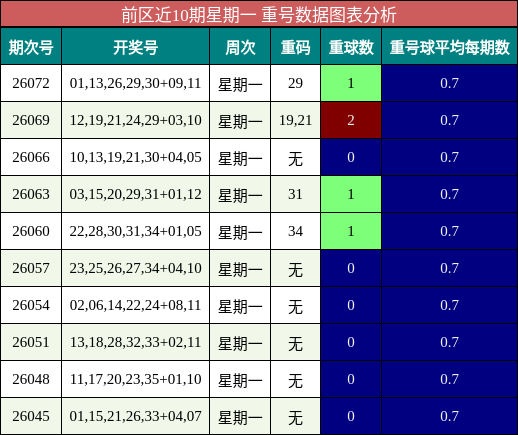
Task: Click period number 26066
Action: point(31,157)
